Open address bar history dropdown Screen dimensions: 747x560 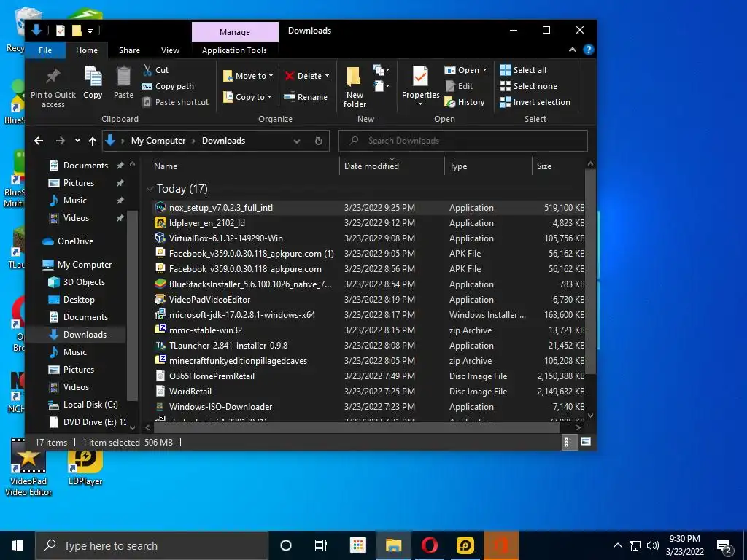[x=297, y=141]
